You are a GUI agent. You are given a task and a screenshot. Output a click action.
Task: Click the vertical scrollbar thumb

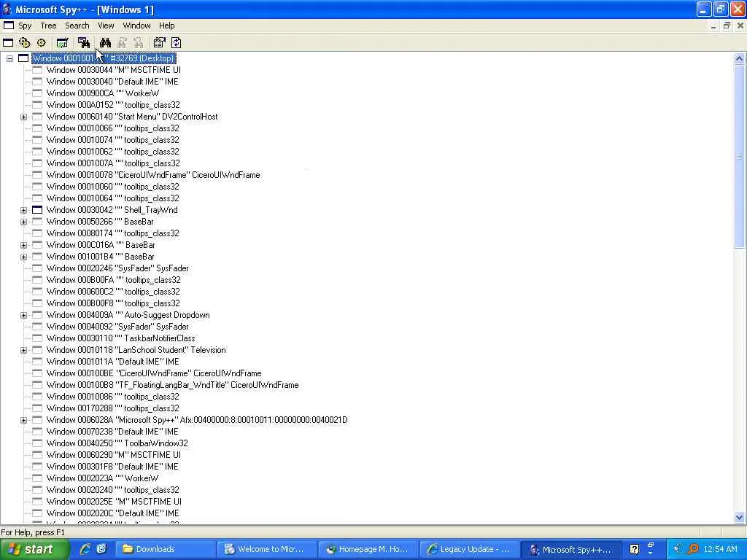tap(739, 156)
